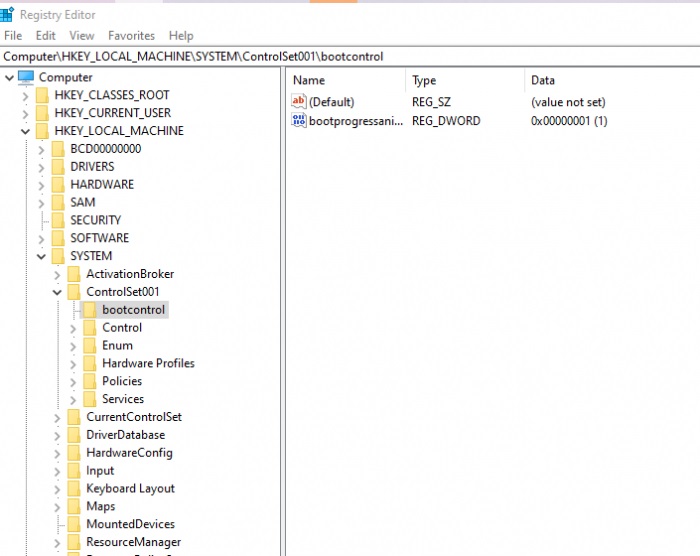Click the Computer icon in the tree

tap(26, 77)
